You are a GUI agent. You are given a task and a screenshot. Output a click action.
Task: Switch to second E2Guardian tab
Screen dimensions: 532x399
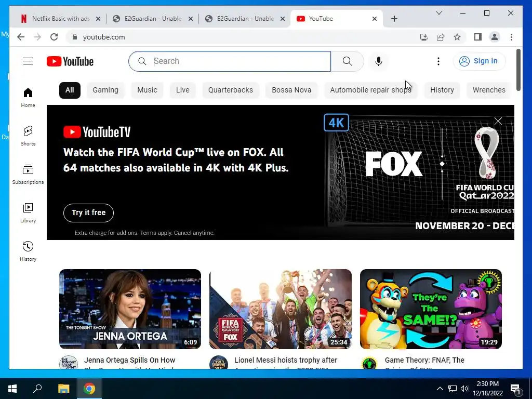[244, 19]
